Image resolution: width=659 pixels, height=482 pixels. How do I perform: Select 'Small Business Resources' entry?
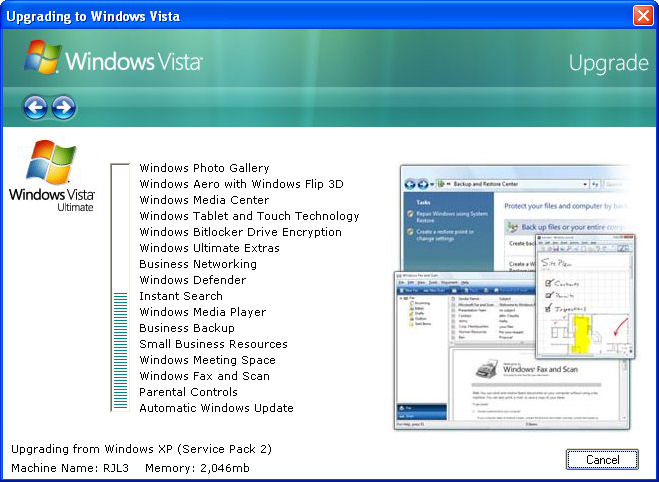tap(214, 344)
